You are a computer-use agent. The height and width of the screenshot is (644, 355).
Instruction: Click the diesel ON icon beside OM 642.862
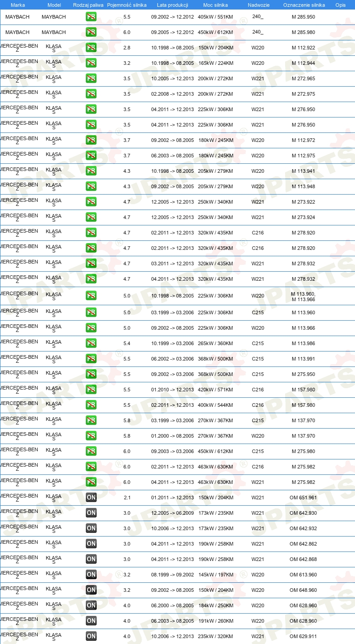coord(91,544)
